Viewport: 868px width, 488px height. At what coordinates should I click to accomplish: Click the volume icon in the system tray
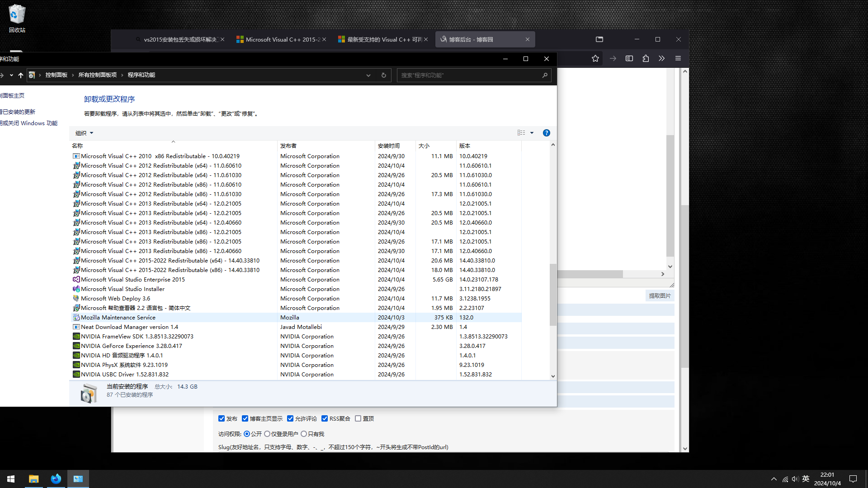point(795,479)
